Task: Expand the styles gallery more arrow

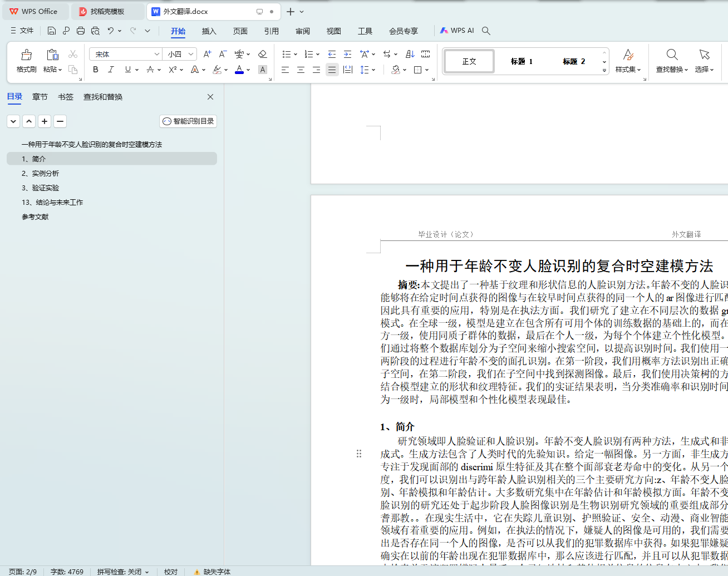Action: tap(604, 70)
